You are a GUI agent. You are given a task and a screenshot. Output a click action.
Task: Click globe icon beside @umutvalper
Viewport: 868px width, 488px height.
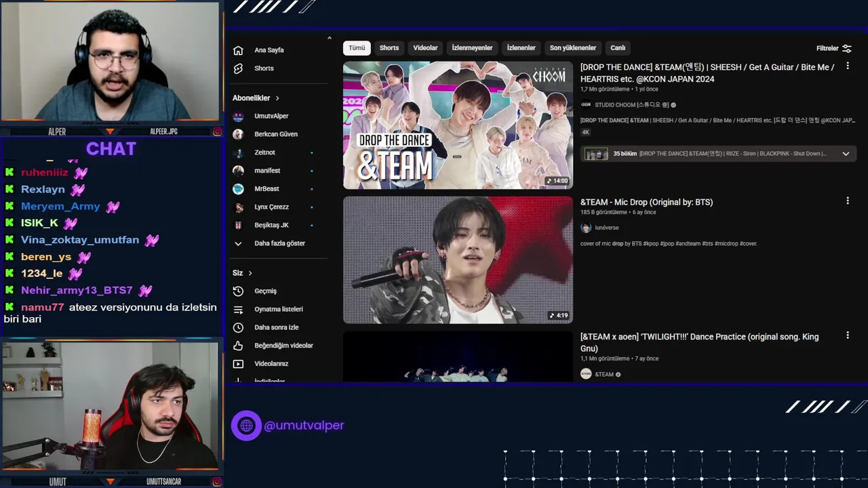[x=246, y=426]
